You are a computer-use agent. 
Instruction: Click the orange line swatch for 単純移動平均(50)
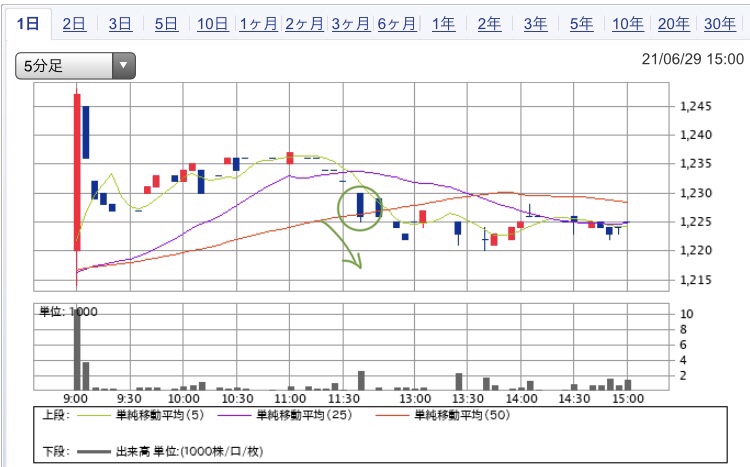[392, 416]
